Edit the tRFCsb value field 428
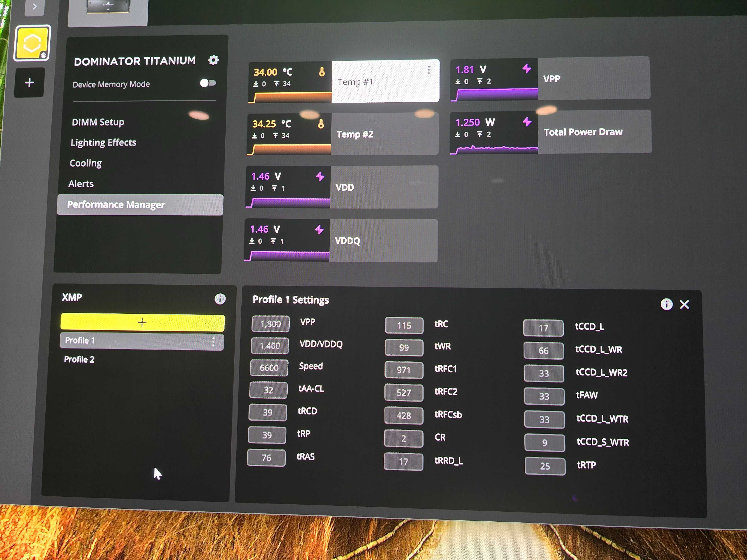This screenshot has height=560, width=747. 404,416
